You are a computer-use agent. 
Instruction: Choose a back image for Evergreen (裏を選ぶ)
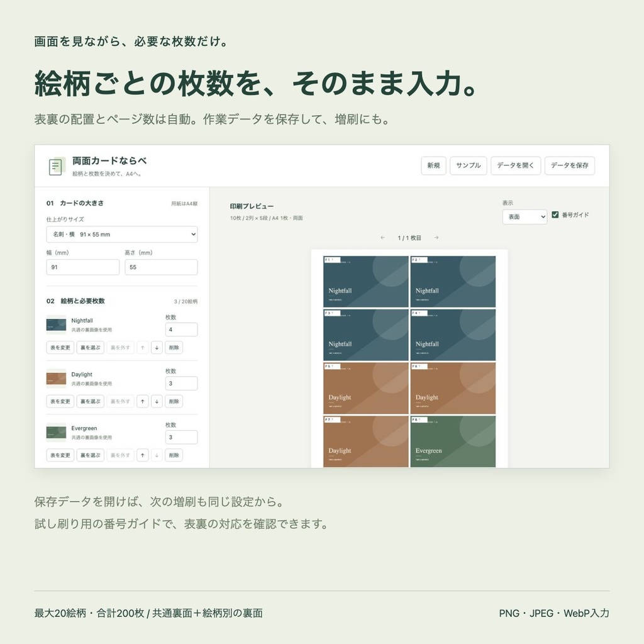coord(91,455)
